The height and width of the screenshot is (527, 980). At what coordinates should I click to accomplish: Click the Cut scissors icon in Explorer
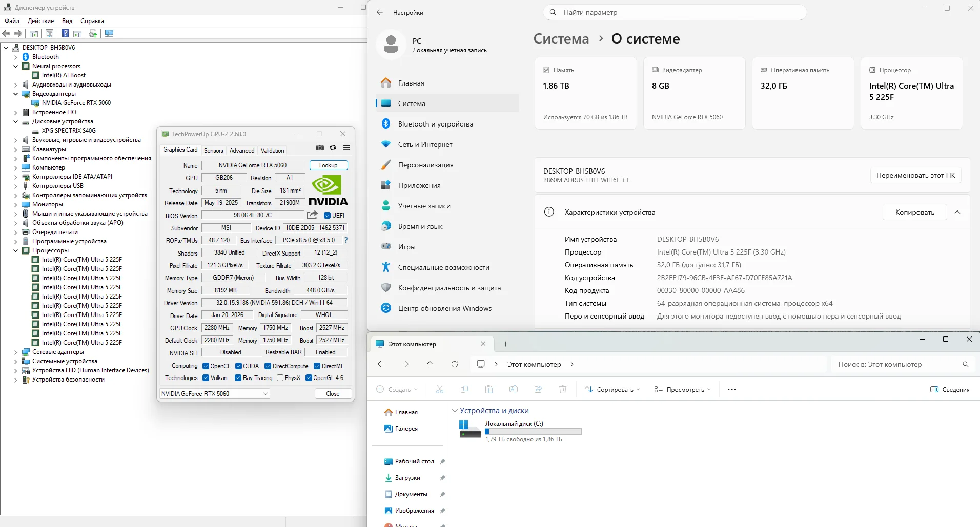[x=440, y=390]
